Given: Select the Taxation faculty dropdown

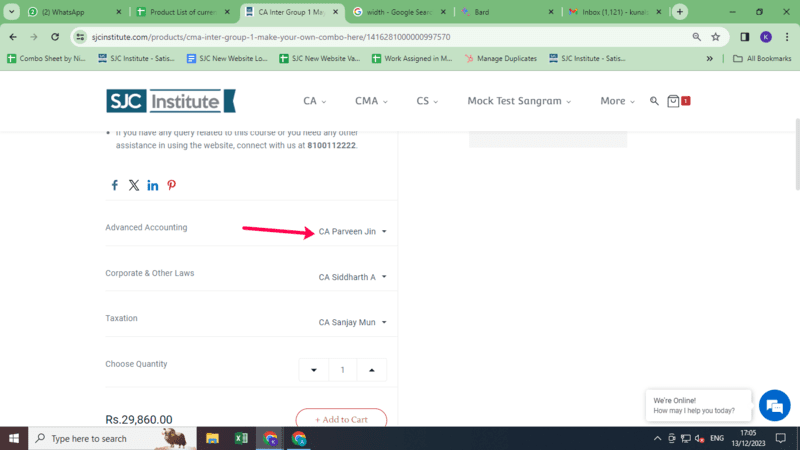Looking at the screenshot, I should pyautogui.click(x=352, y=323).
